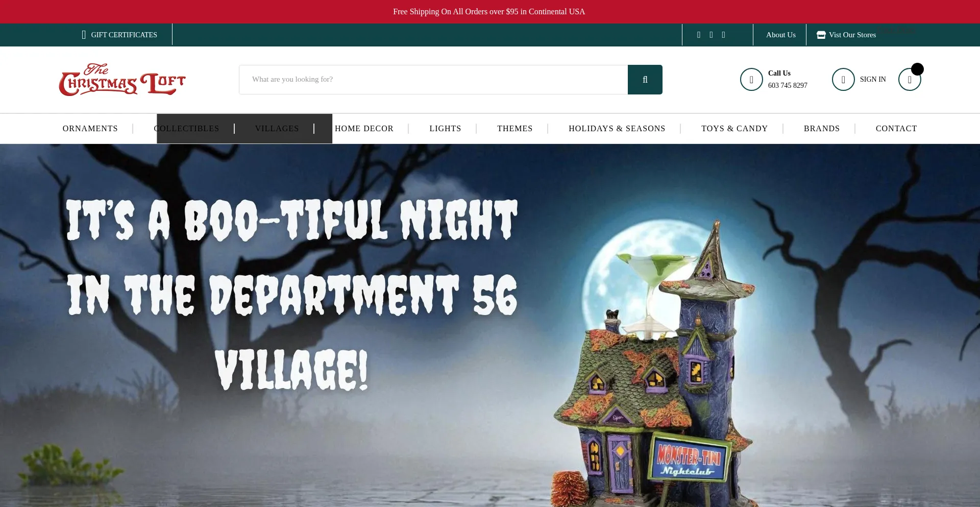Viewport: 980px width, 507px height.
Task: Expand the Brands menu
Action: pos(821,129)
